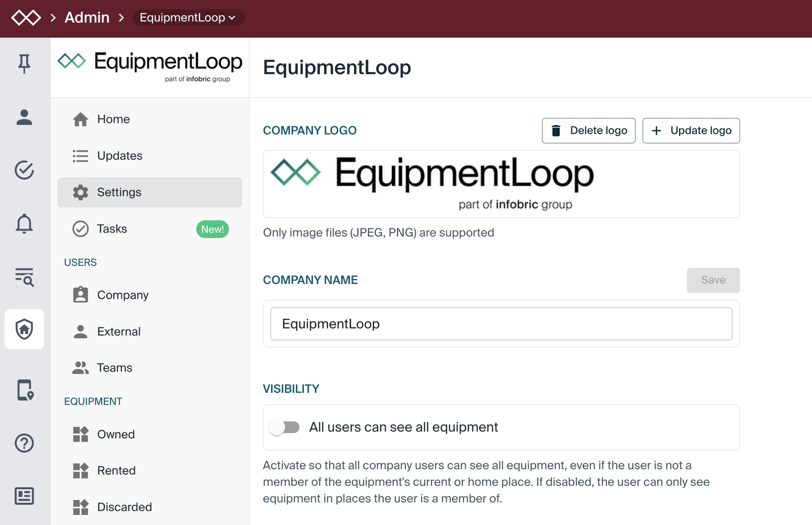Click the Update logo button

[691, 130]
